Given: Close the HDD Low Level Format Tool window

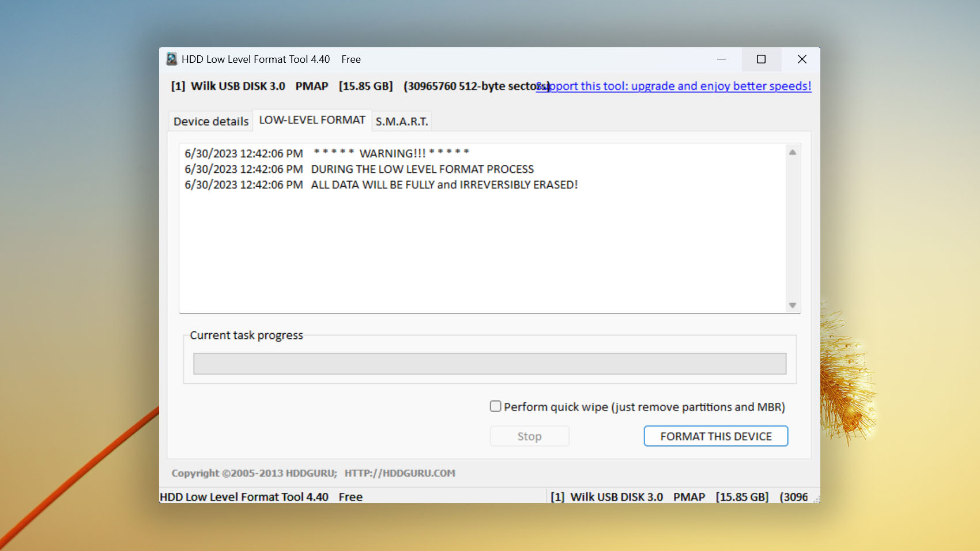Looking at the screenshot, I should click(801, 59).
